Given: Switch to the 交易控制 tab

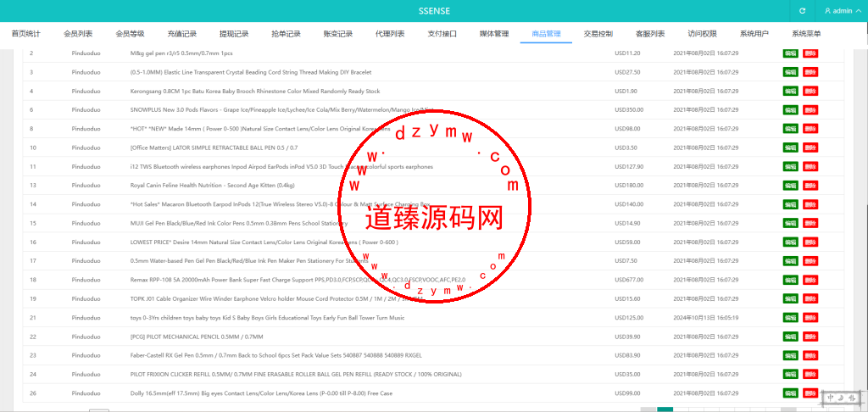Looking at the screenshot, I should point(598,34).
